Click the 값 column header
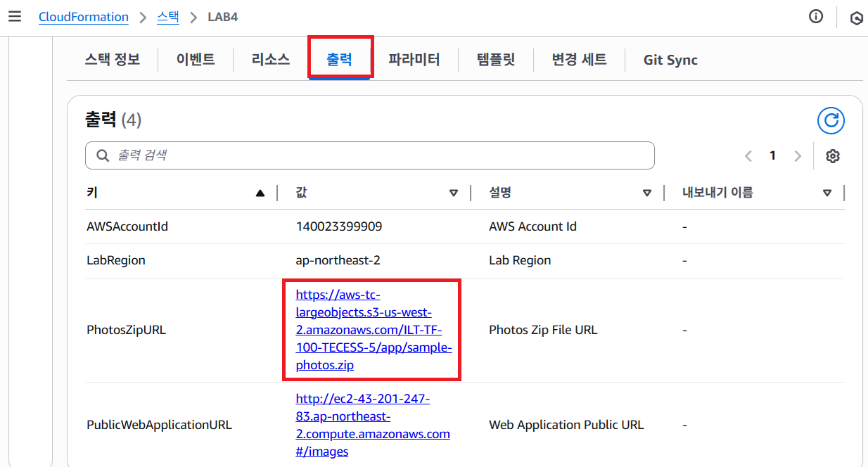 click(302, 193)
